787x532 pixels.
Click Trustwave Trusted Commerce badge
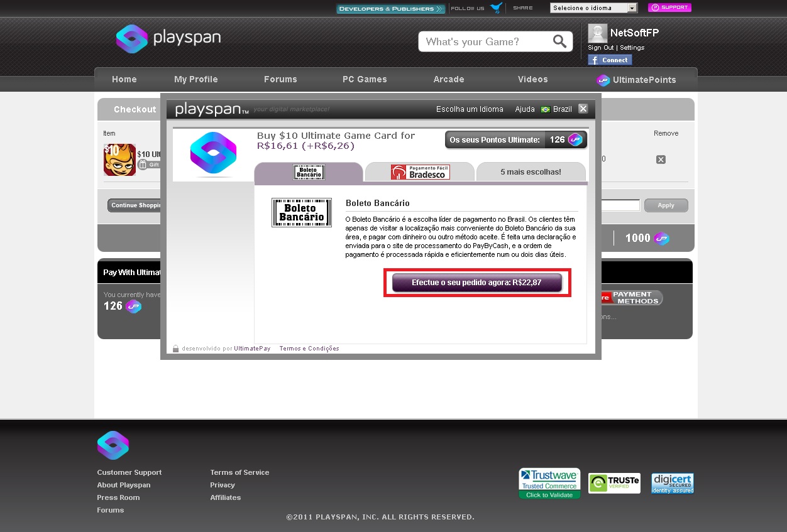point(549,484)
